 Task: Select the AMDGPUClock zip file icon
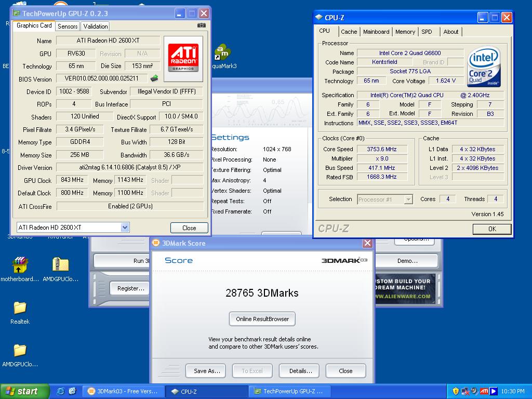click(61, 270)
